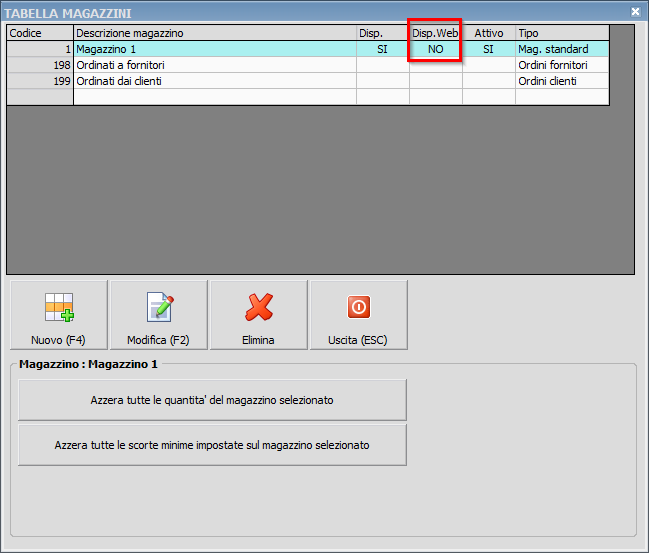This screenshot has height=553, width=649.
Task: Reset all quantities of selected warehouse
Action: [212, 400]
